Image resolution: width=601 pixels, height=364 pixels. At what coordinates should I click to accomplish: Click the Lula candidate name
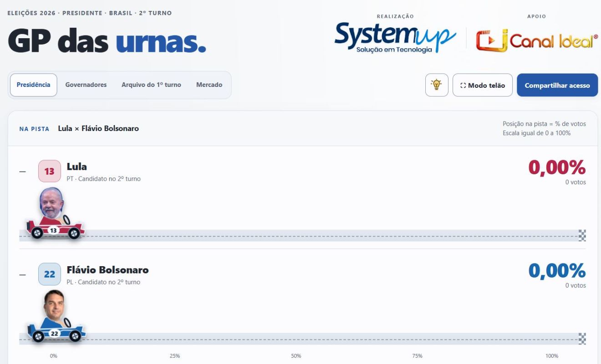pos(76,167)
